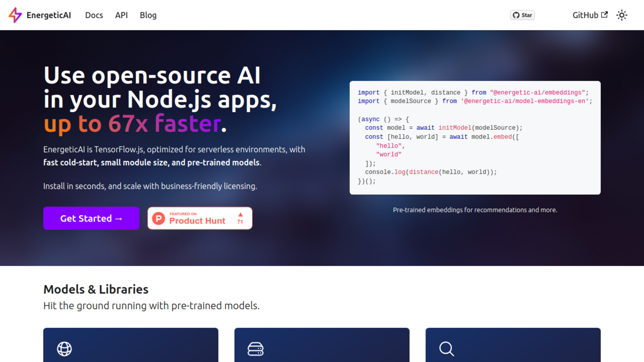644x362 pixels.
Task: Click the Product Hunt featured badge
Action: [200, 218]
